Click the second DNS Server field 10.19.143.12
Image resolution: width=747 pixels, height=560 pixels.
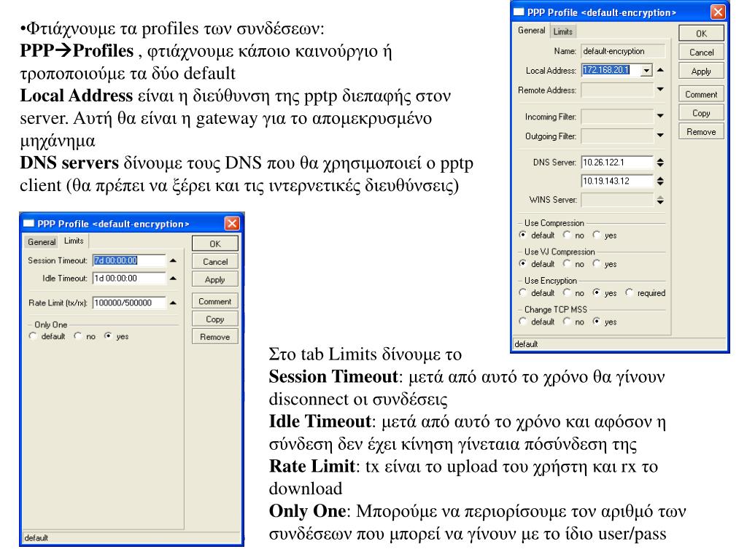617,181
